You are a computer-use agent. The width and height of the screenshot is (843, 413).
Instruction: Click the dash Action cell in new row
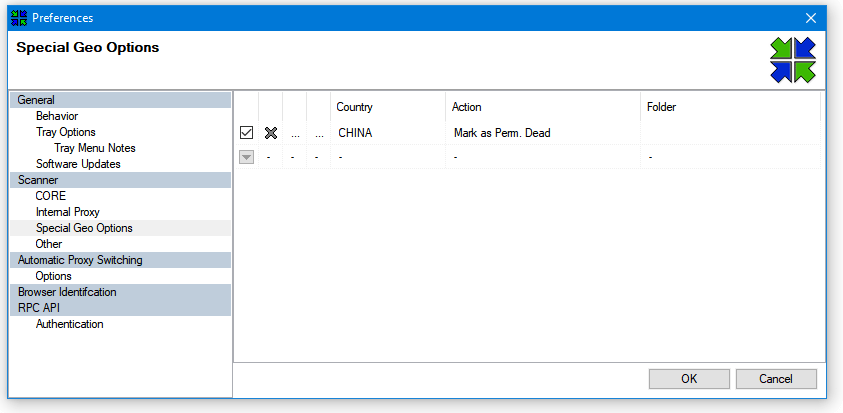pyautogui.click(x=543, y=157)
